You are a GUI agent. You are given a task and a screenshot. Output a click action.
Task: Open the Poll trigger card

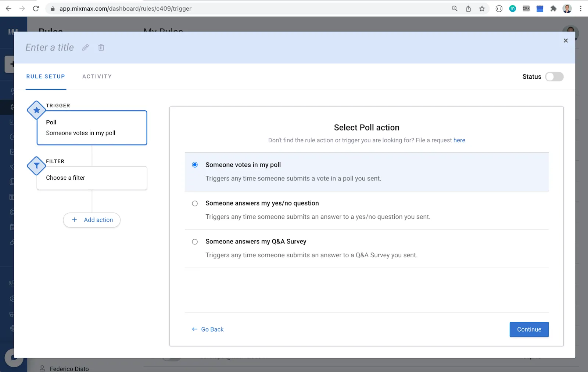[x=92, y=128]
